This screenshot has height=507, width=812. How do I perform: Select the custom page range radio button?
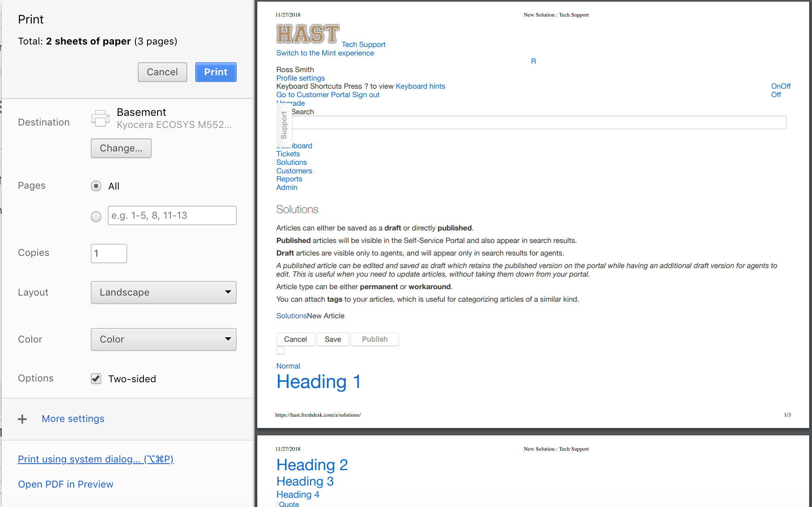coord(96,217)
